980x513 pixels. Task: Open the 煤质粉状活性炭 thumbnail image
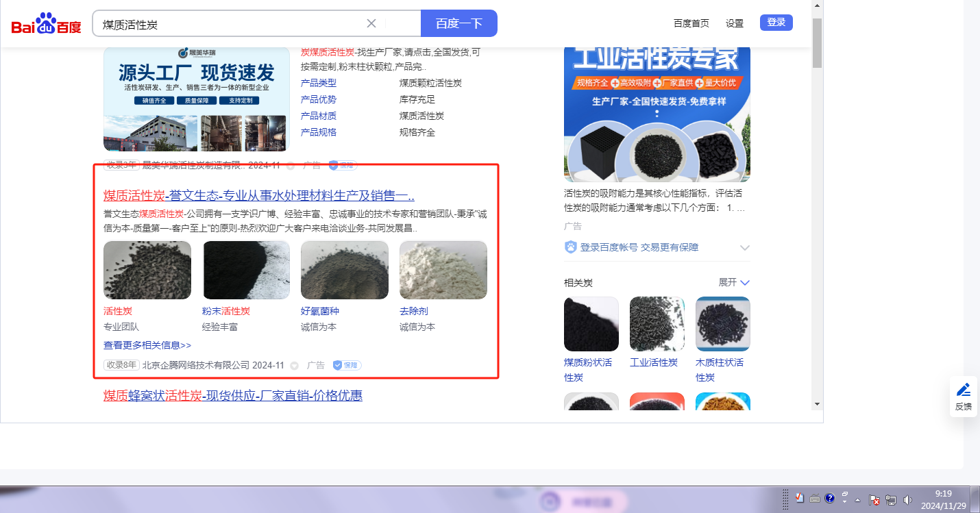pyautogui.click(x=591, y=324)
